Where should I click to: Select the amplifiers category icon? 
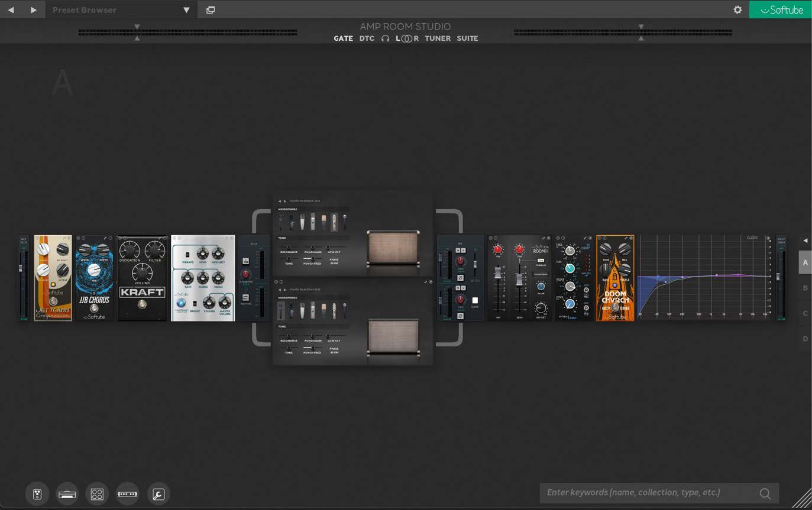click(x=67, y=493)
